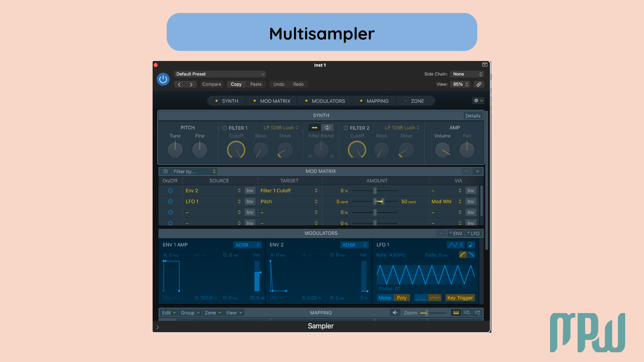Screen dimensions: 644x362
Task: Click the Compare button
Action: pyautogui.click(x=212, y=84)
